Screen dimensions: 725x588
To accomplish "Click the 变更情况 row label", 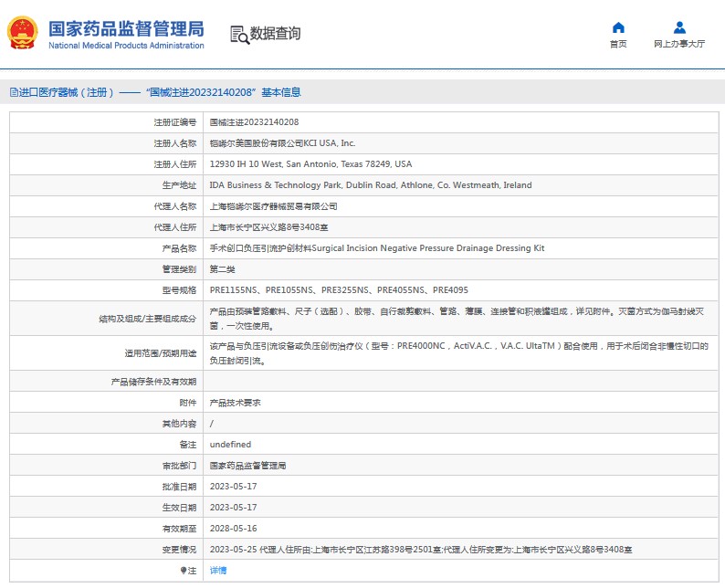I will tap(179, 550).
